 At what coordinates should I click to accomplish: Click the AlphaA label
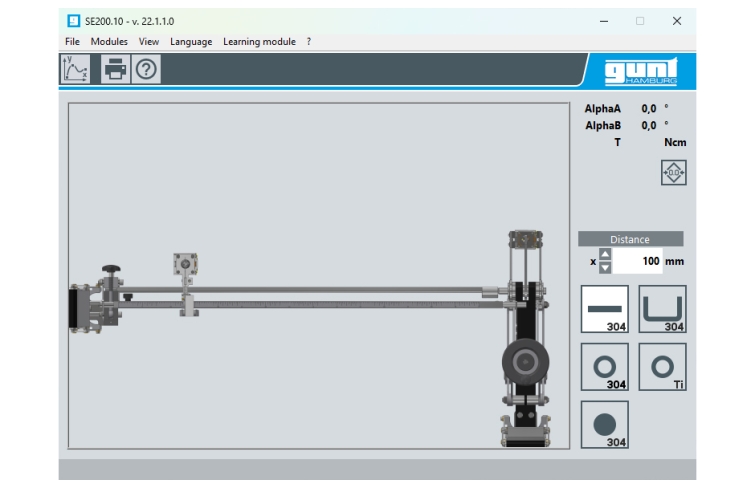coord(603,109)
